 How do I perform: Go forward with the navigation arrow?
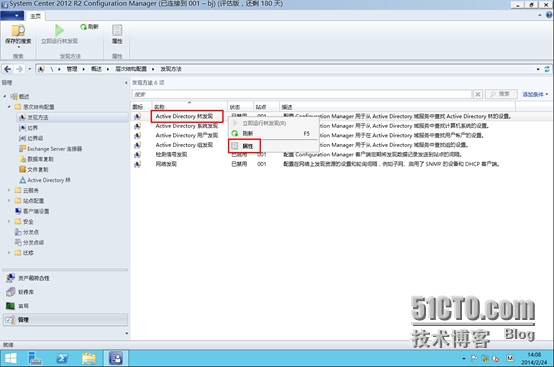(19, 69)
